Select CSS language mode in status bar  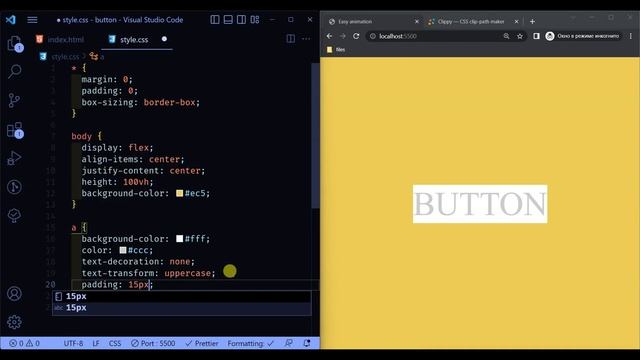(x=115, y=343)
